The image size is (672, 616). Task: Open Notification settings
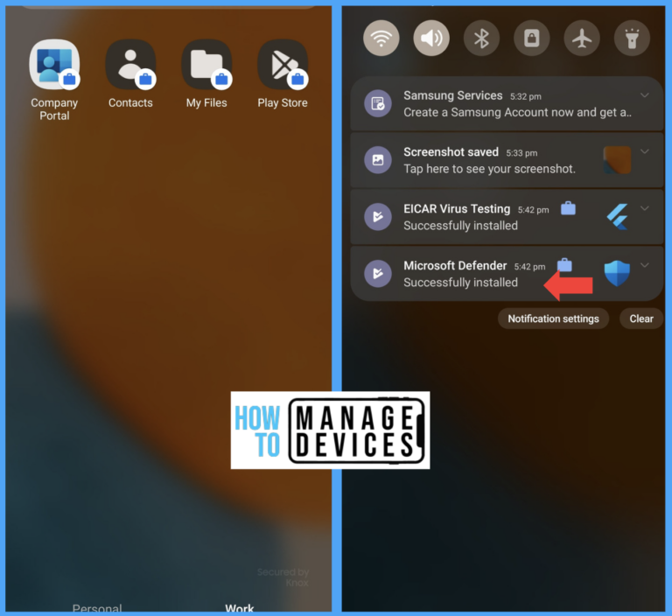click(553, 318)
